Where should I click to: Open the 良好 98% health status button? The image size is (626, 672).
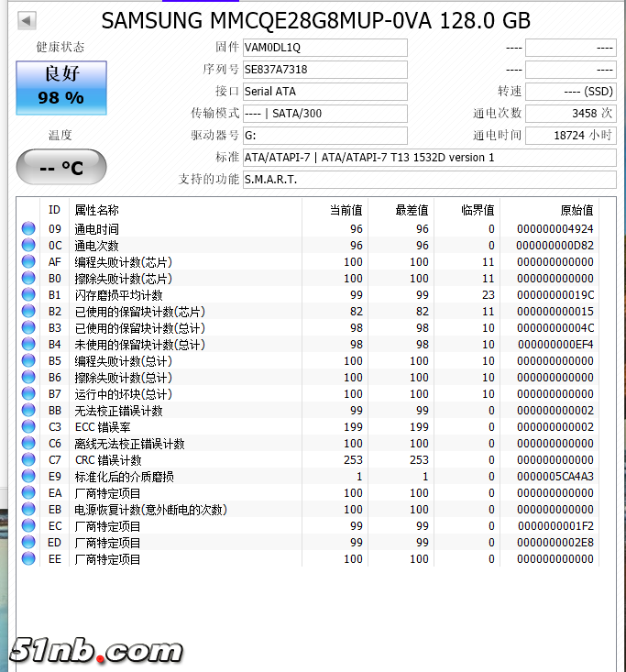[x=61, y=86]
